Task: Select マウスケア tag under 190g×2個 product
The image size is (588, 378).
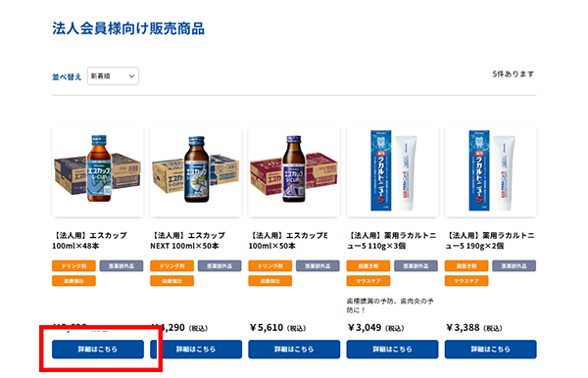Action: (x=466, y=281)
